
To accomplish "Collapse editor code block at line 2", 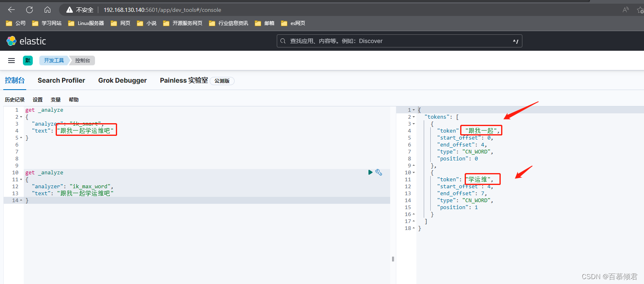I will 21,117.
